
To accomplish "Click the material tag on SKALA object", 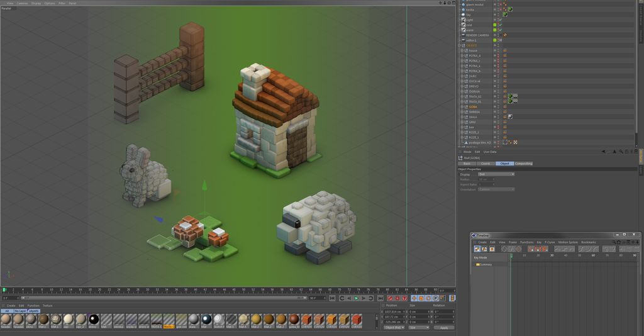I will tap(510, 117).
